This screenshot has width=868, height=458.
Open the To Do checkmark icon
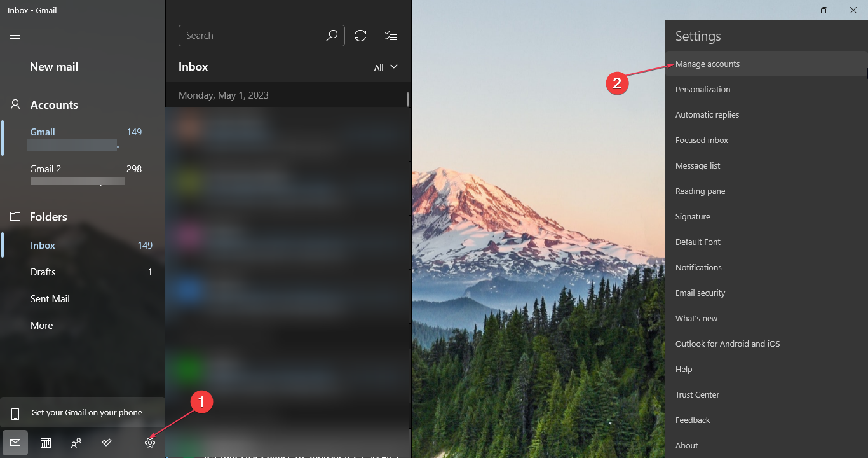(107, 443)
